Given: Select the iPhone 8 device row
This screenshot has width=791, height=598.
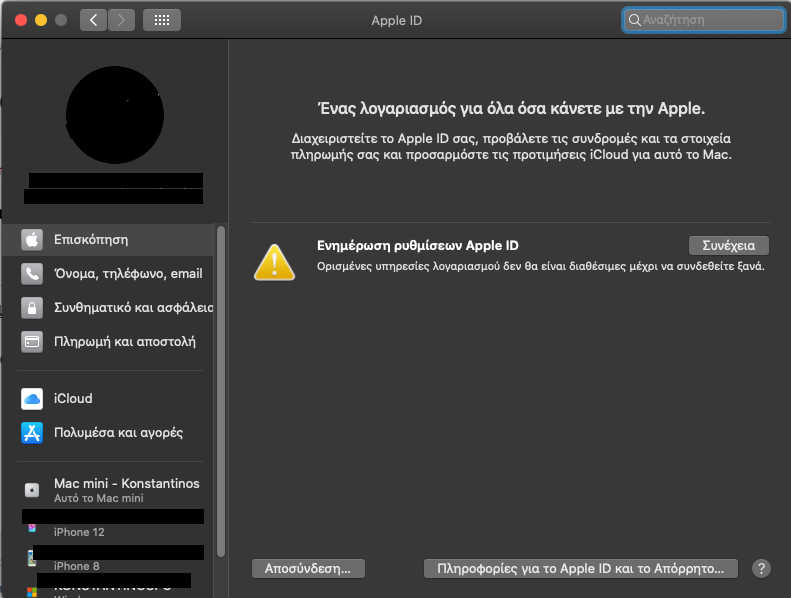Looking at the screenshot, I should tap(108, 559).
